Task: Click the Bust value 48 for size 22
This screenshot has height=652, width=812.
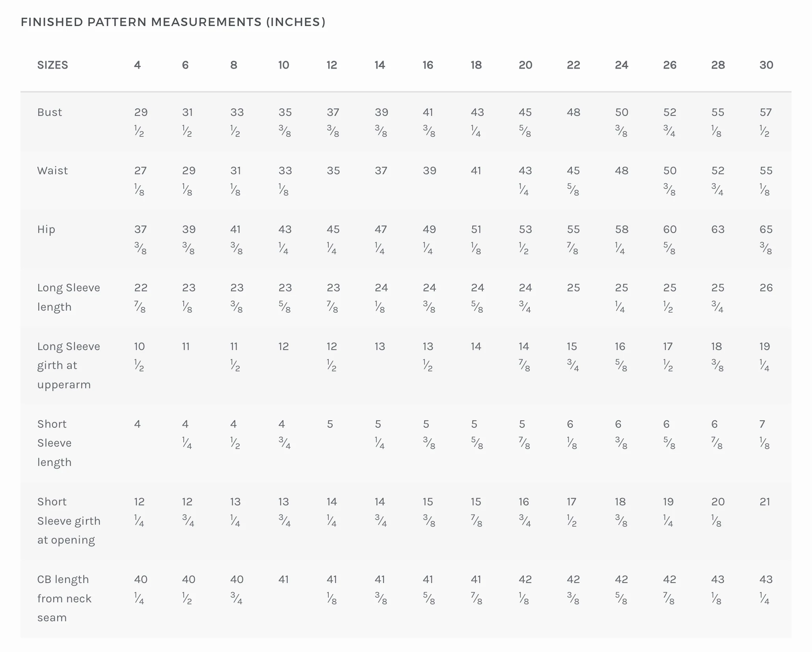Action: point(574,112)
